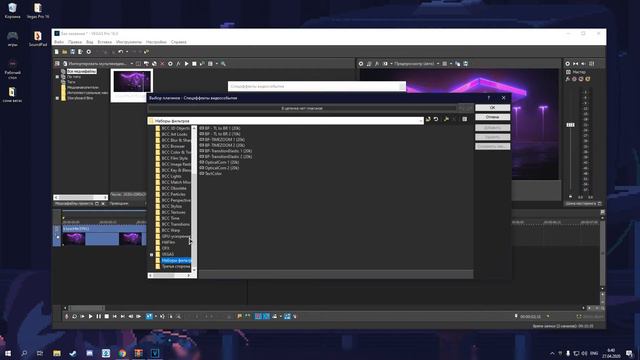Screen dimensions: 640x360
Task: Click the New project icon in toolbar
Action: 57,52
